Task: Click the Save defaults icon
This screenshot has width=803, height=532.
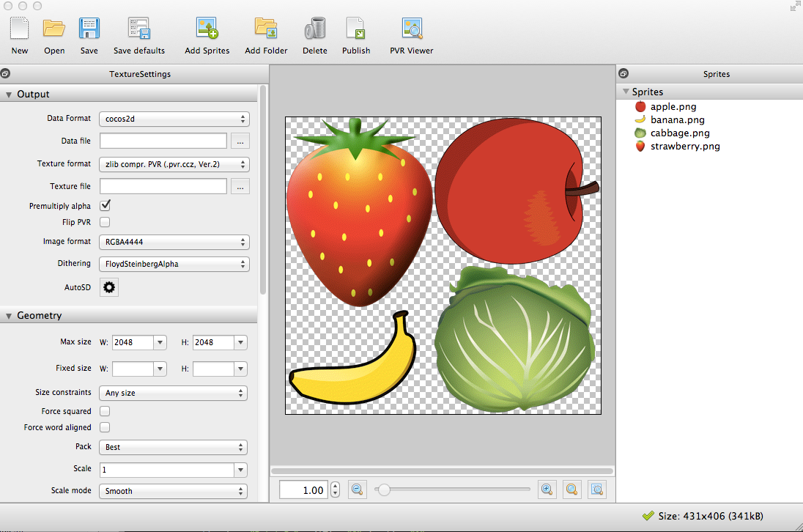Action: [139, 29]
